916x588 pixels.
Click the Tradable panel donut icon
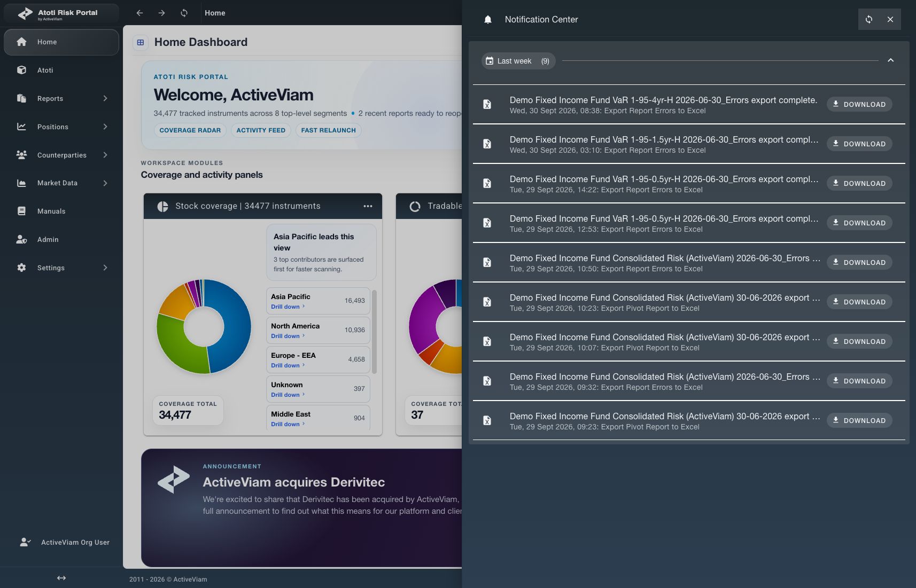point(415,206)
